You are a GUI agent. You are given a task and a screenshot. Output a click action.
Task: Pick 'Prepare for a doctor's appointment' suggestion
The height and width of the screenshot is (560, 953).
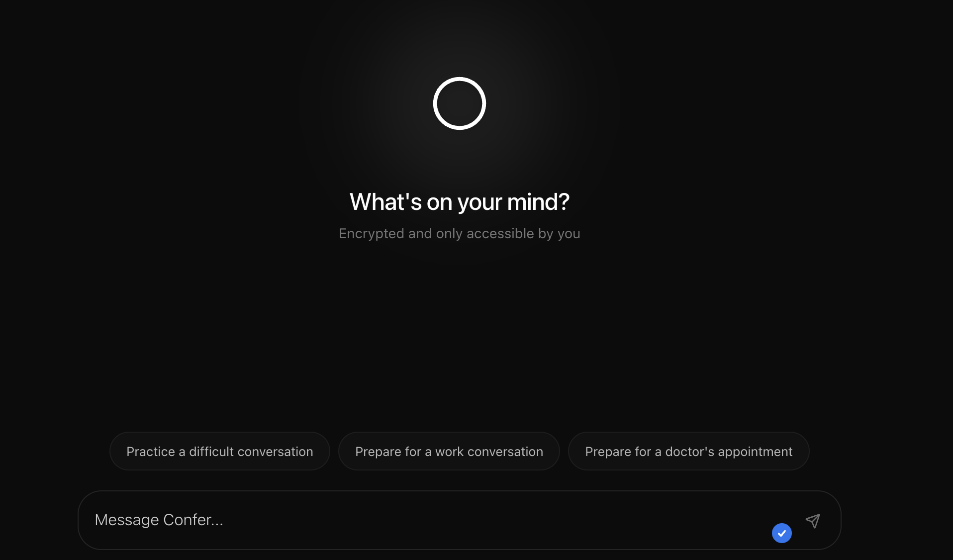click(x=688, y=452)
